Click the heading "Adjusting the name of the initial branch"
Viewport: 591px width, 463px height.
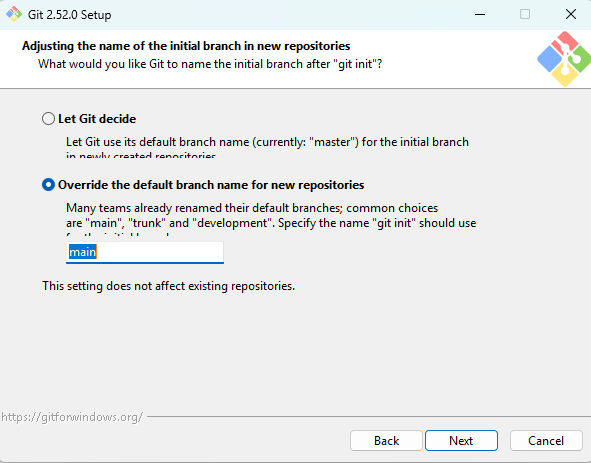coord(186,46)
